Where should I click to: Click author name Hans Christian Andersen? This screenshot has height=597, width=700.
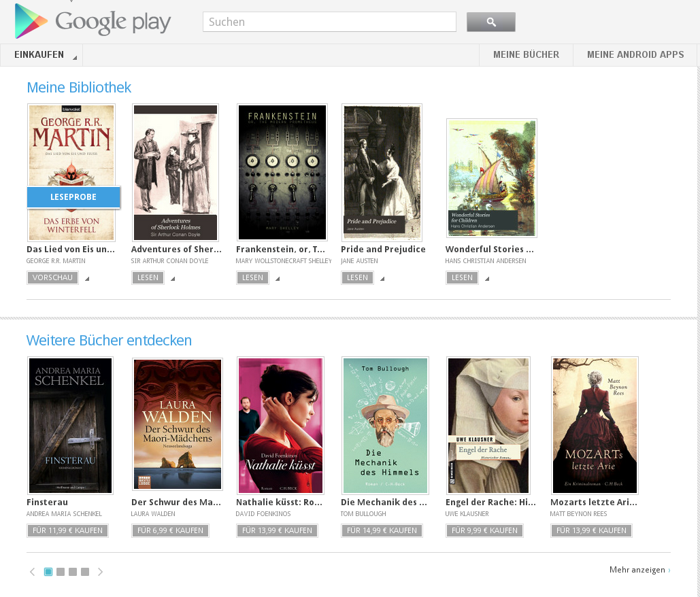coord(486,261)
